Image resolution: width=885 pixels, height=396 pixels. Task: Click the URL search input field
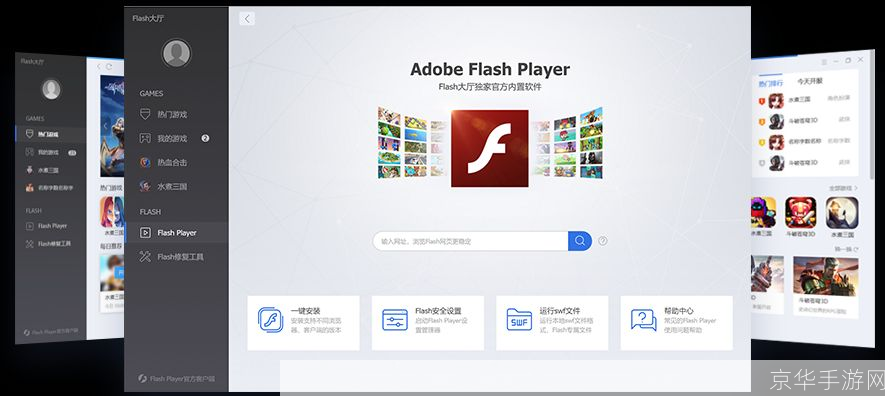(x=470, y=241)
